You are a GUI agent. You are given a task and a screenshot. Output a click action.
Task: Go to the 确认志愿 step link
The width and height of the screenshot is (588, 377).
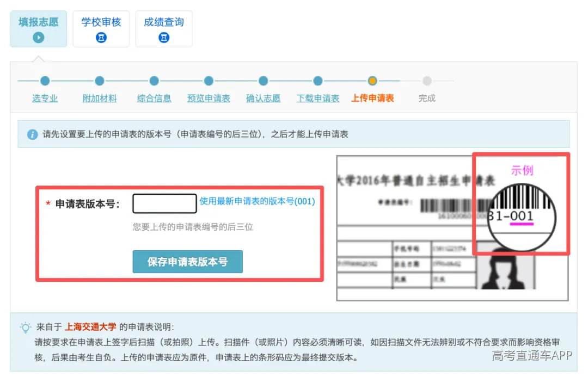pyautogui.click(x=263, y=98)
